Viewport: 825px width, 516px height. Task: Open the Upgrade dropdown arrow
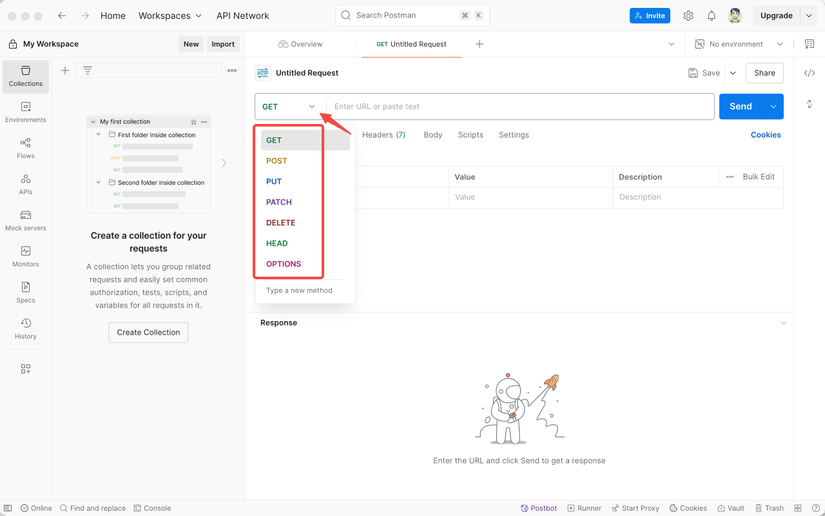coord(809,16)
